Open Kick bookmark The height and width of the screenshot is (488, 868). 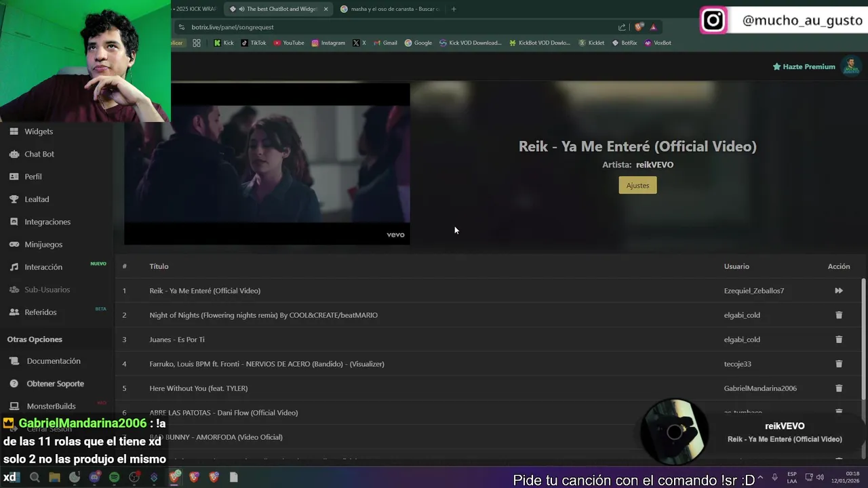pyautogui.click(x=223, y=43)
